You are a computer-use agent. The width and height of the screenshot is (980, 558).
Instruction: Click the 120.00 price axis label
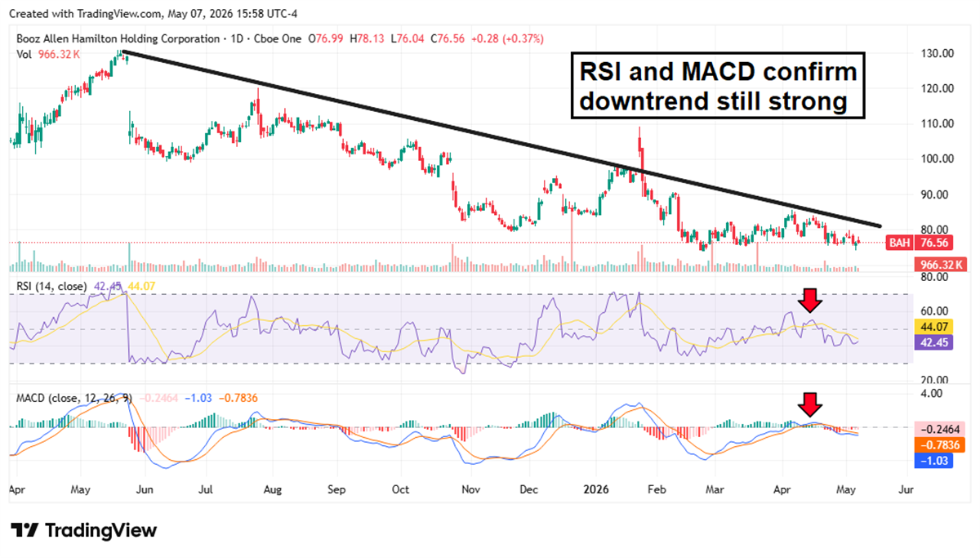[938, 88]
